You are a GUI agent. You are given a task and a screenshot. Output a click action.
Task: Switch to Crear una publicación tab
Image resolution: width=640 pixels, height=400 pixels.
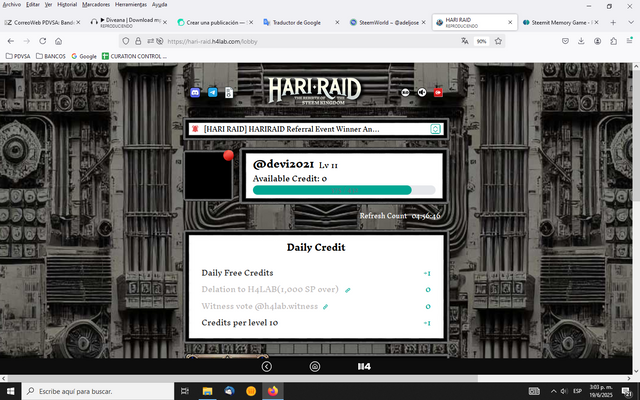[215, 22]
